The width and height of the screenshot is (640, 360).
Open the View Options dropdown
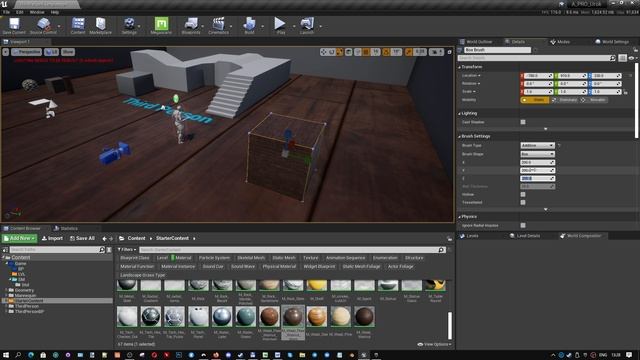[434, 344]
